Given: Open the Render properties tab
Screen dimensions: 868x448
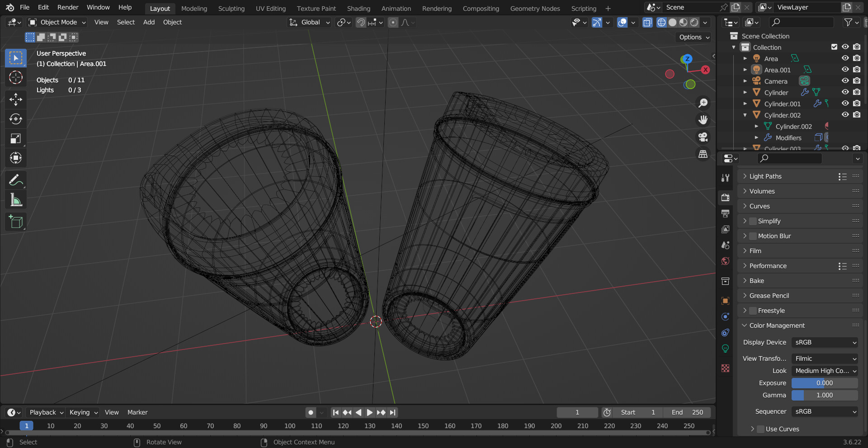Looking at the screenshot, I should [726, 198].
